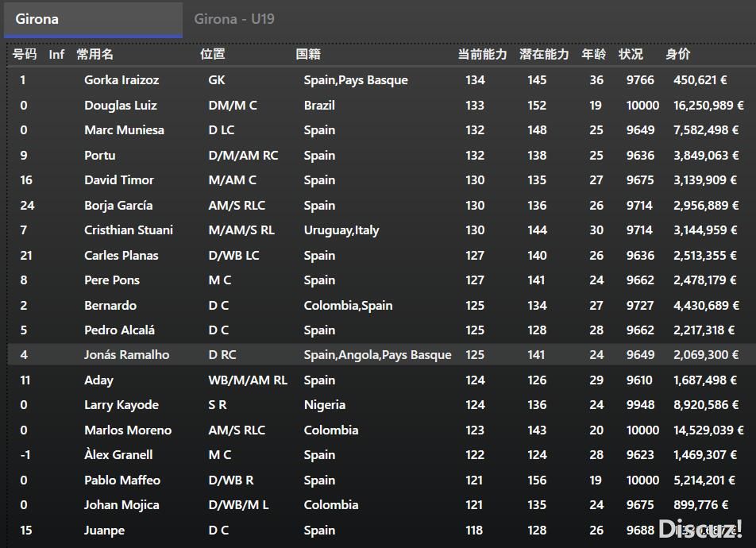Viewport: 756px width, 548px height.
Task: Click nationality Spain,Angola,Pays Basque
Action: (x=377, y=355)
